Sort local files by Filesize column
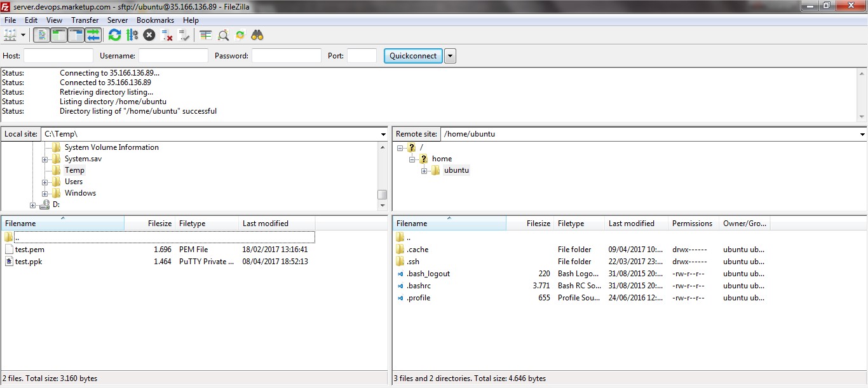868x388 pixels. coord(150,224)
